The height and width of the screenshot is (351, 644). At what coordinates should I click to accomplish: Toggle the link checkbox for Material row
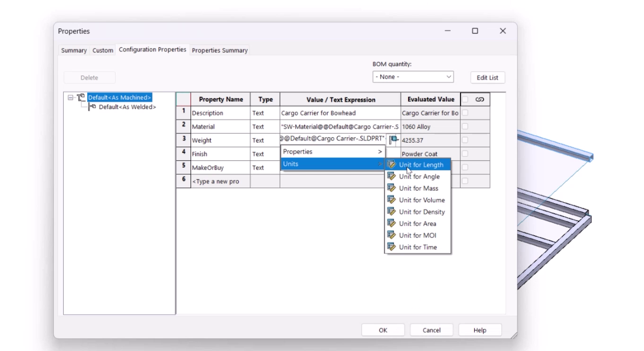pyautogui.click(x=465, y=127)
